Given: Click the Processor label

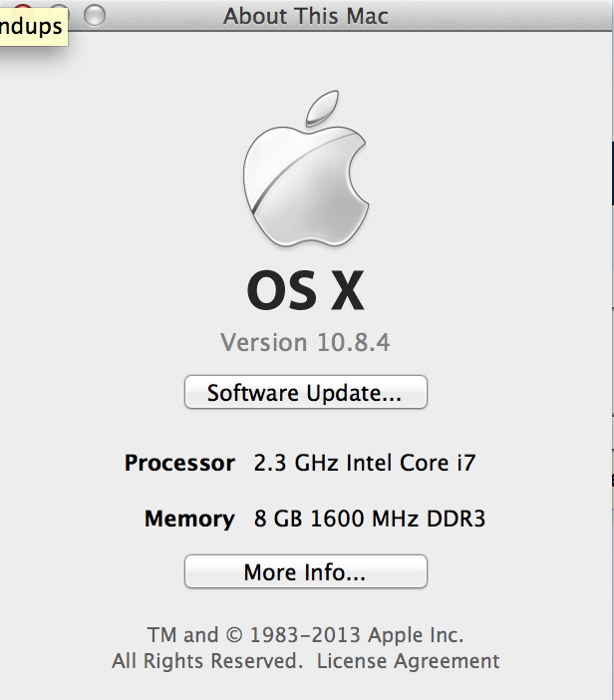Looking at the screenshot, I should click(179, 463).
